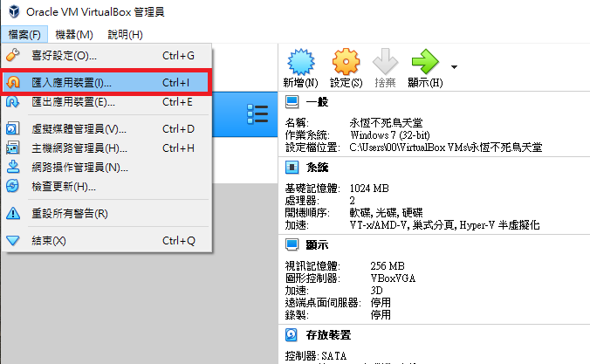Click the blue down-triangle exit icon
The image size is (590, 364).
[x=13, y=241]
